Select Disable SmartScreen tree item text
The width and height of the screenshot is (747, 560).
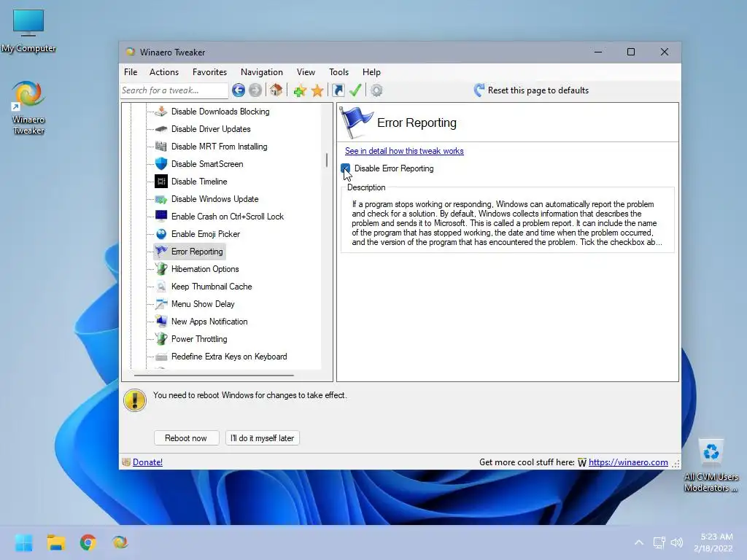click(207, 164)
